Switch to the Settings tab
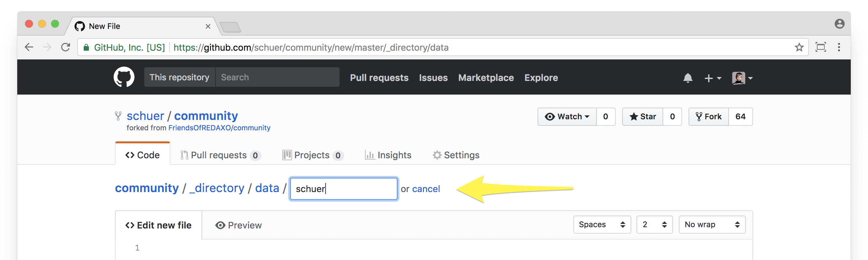This screenshot has width=868, height=260. coord(456,155)
